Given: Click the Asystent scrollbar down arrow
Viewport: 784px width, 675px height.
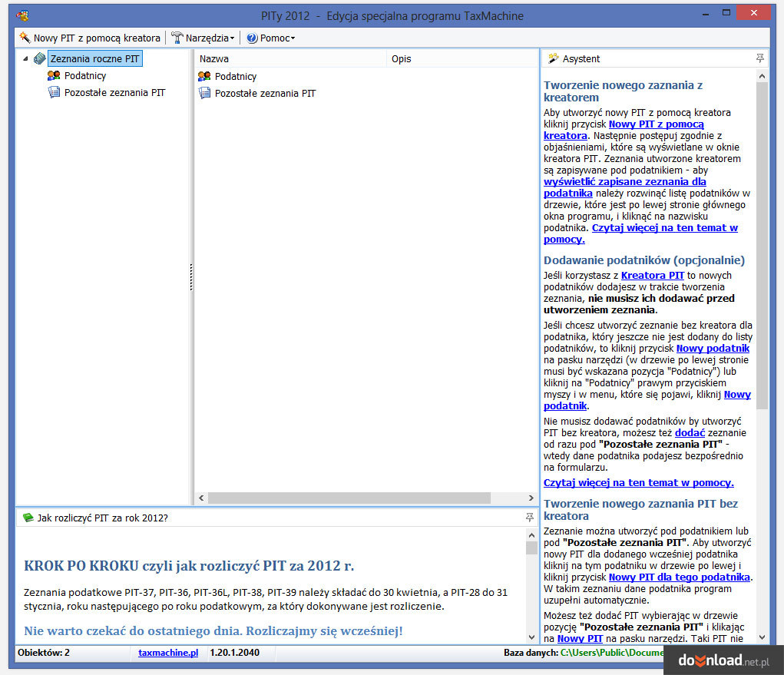Looking at the screenshot, I should [x=762, y=637].
